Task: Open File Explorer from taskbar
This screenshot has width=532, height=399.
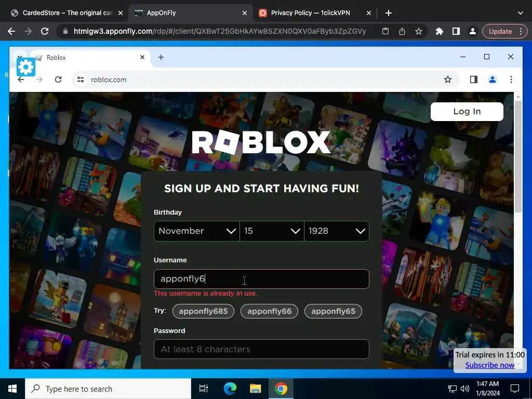Action: (255, 389)
